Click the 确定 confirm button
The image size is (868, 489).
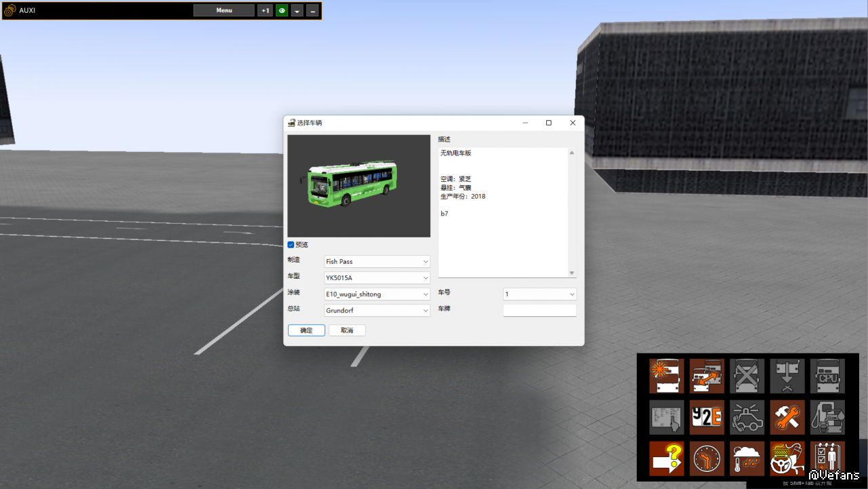pyautogui.click(x=306, y=330)
